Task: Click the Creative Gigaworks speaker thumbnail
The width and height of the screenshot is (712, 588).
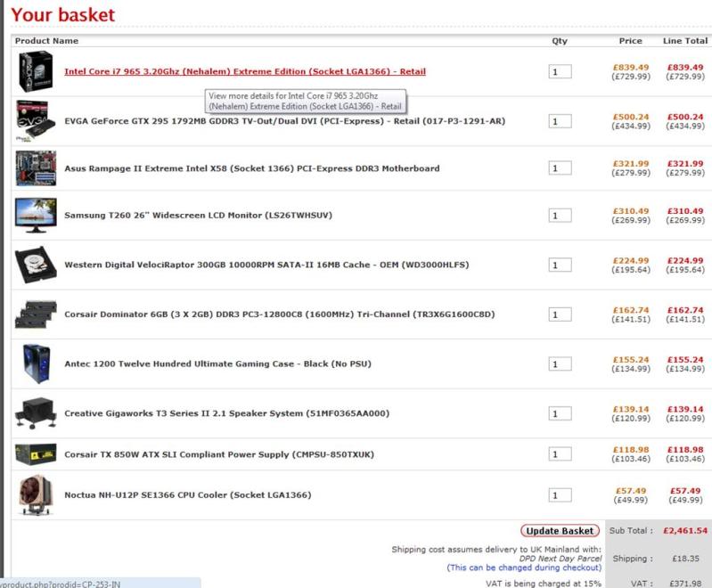Action: click(36, 413)
